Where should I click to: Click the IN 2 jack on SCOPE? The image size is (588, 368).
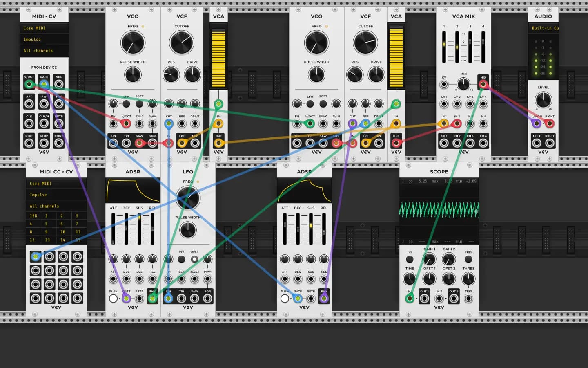[x=439, y=298]
